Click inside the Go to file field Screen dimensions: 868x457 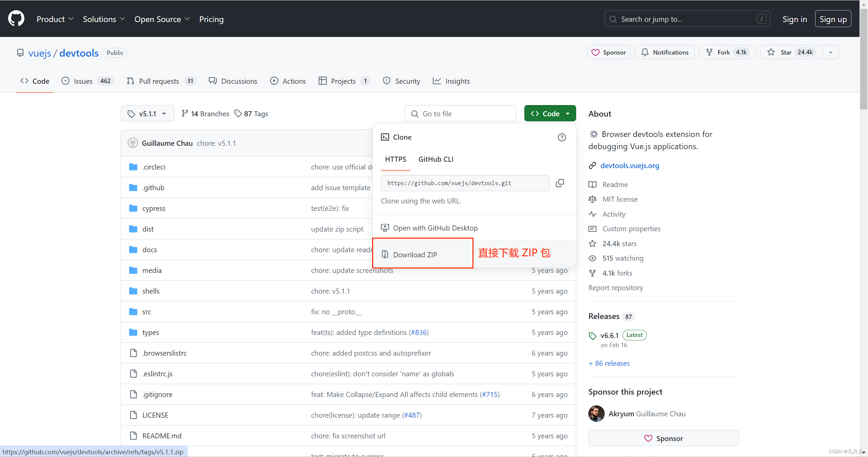(460, 113)
